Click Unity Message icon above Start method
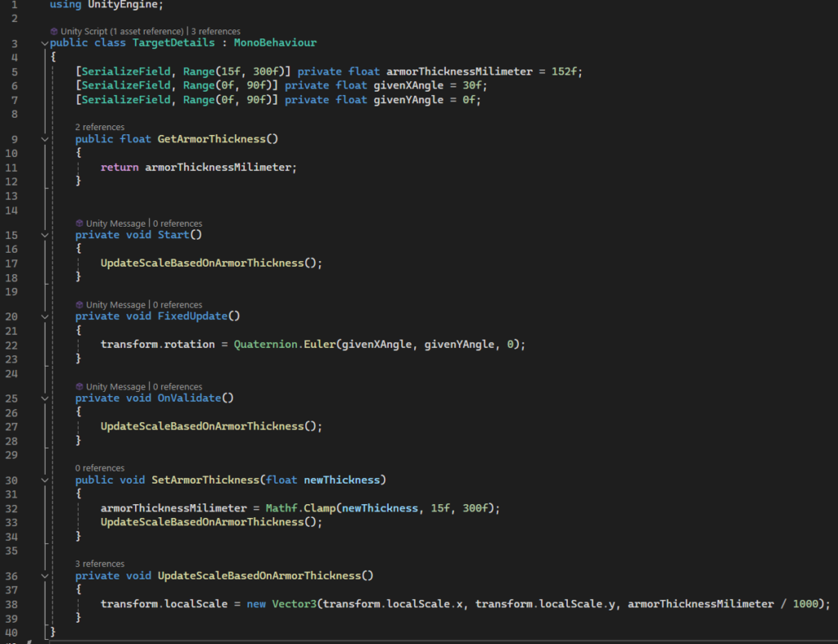 tap(79, 223)
